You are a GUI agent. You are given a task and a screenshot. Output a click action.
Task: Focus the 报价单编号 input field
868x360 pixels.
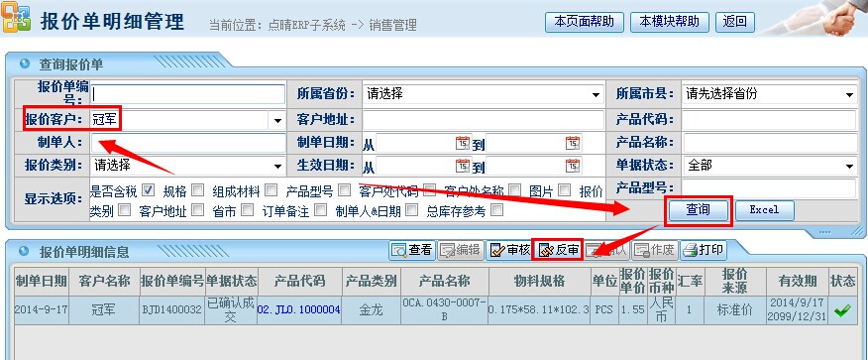[x=187, y=94]
